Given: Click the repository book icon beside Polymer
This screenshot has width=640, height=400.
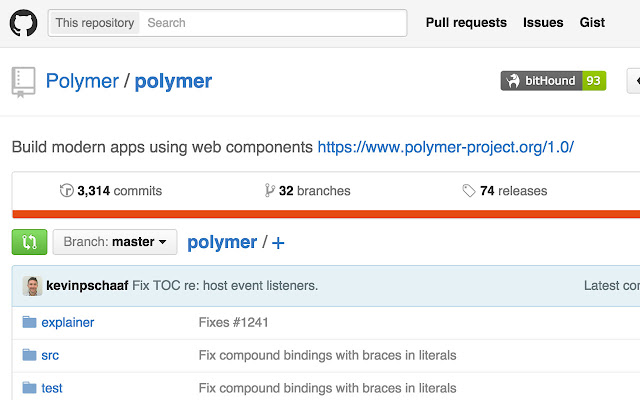Looking at the screenshot, I should point(23,82).
